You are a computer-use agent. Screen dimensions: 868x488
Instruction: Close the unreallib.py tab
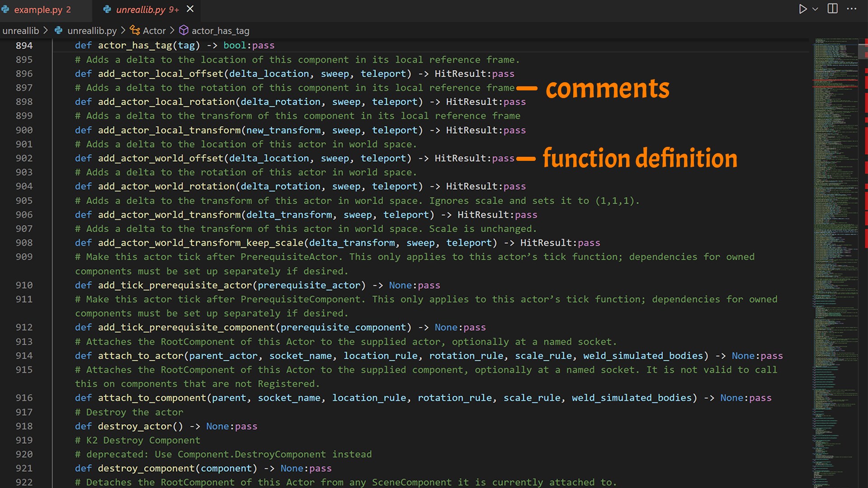190,9
